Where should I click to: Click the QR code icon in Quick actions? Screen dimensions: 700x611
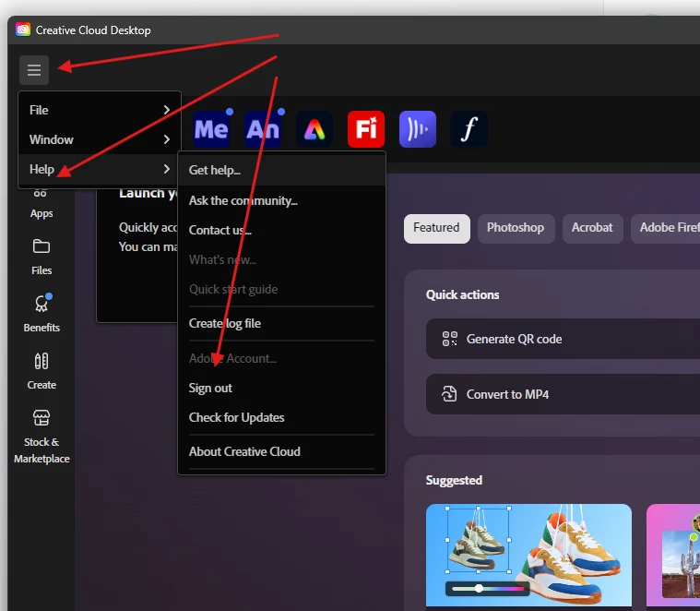(x=449, y=339)
